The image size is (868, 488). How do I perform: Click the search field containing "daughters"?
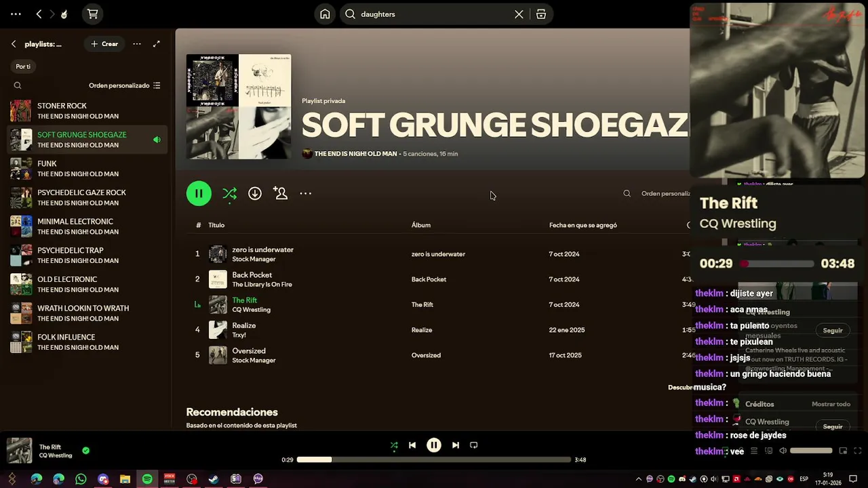coord(434,14)
